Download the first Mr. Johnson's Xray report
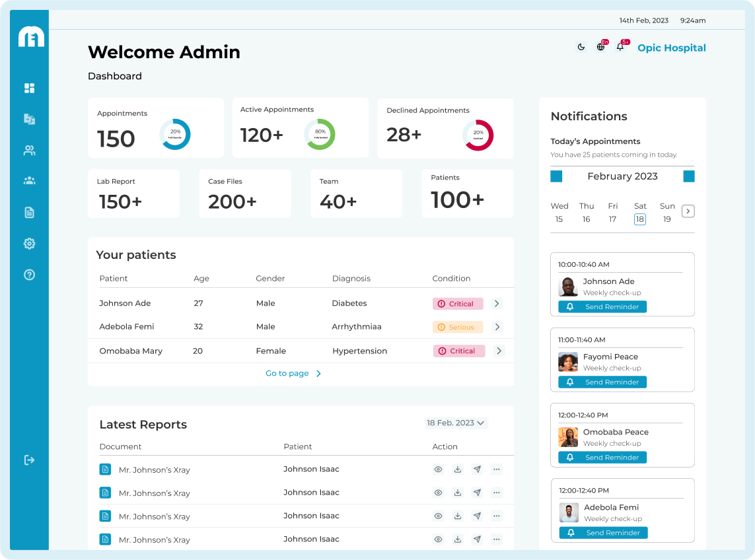Image resolution: width=755 pixels, height=560 pixels. pyautogui.click(x=457, y=470)
